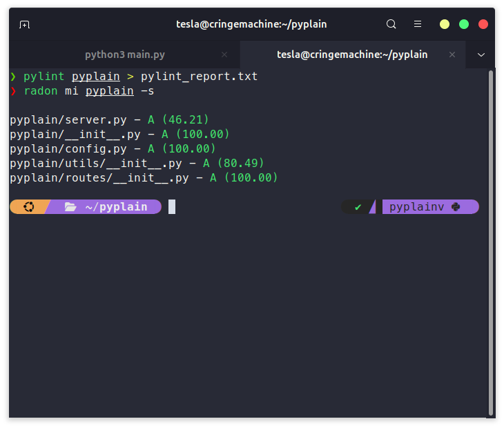Minimize the window with the yellow button
Image resolution: width=504 pixels, height=428 pixels.
pos(445,24)
